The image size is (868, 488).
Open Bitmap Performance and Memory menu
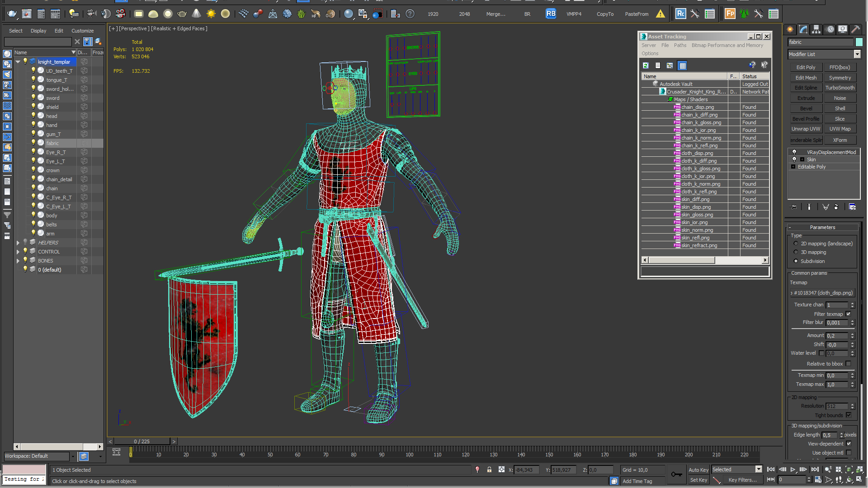coord(727,45)
